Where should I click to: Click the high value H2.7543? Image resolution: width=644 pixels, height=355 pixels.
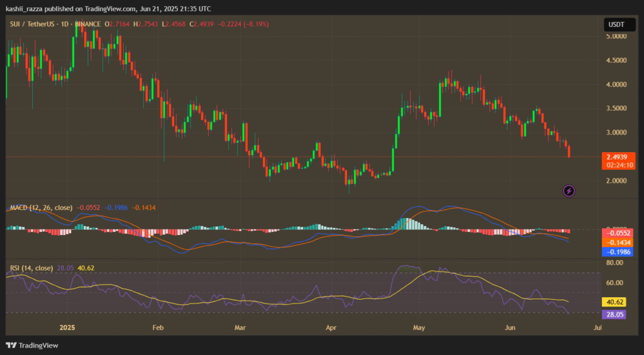coord(145,25)
